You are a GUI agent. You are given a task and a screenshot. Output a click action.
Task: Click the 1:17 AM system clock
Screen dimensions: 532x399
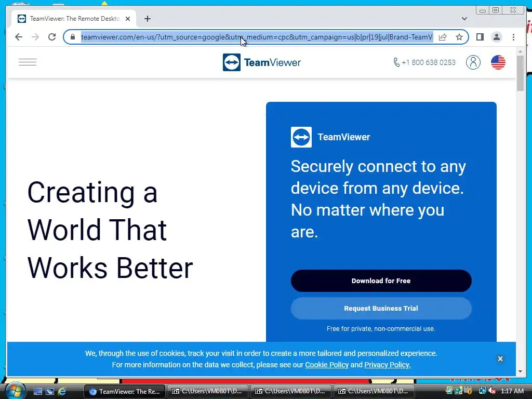(512, 391)
